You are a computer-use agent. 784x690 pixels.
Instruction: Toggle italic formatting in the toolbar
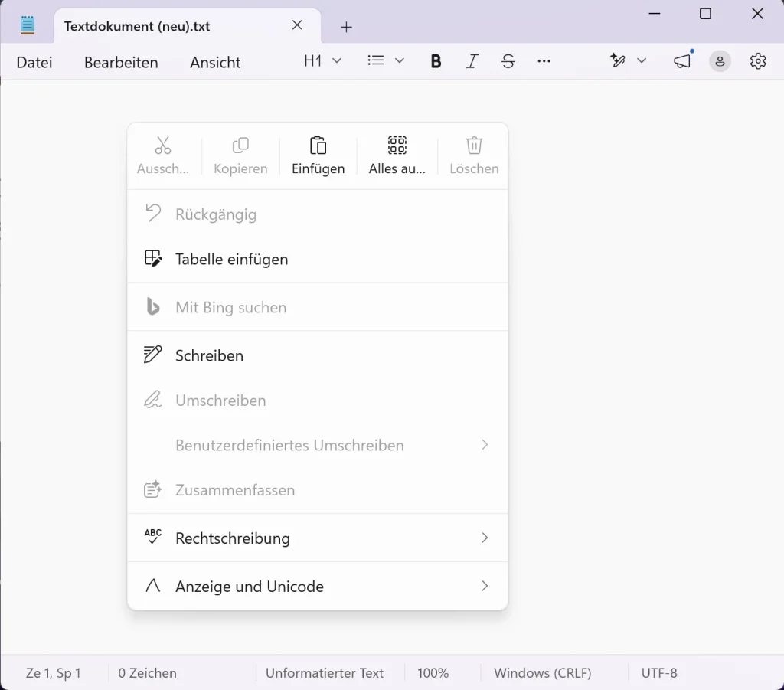point(472,61)
